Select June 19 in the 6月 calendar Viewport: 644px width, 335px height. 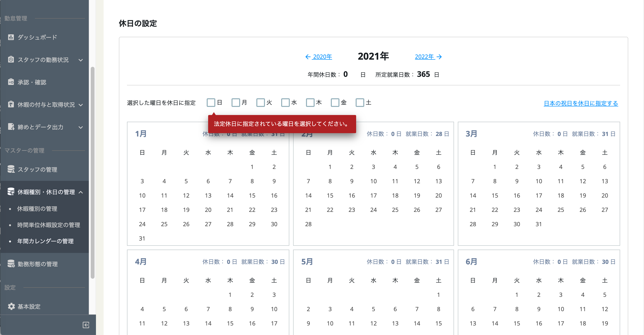pos(605,323)
